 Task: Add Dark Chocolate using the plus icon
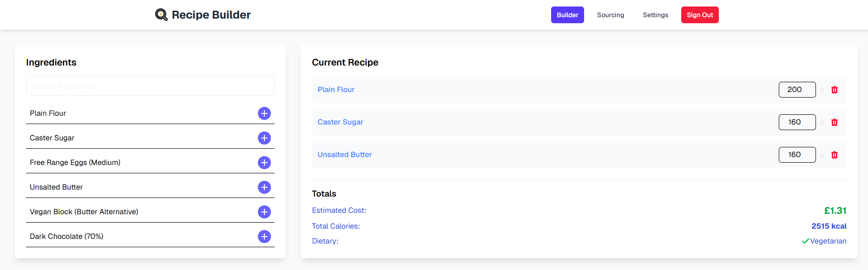pos(264,237)
